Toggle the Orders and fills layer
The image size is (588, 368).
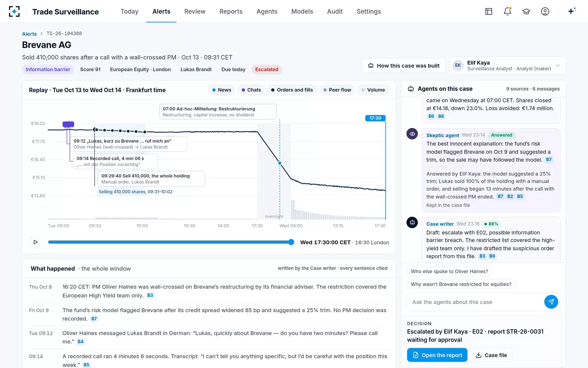292,90
